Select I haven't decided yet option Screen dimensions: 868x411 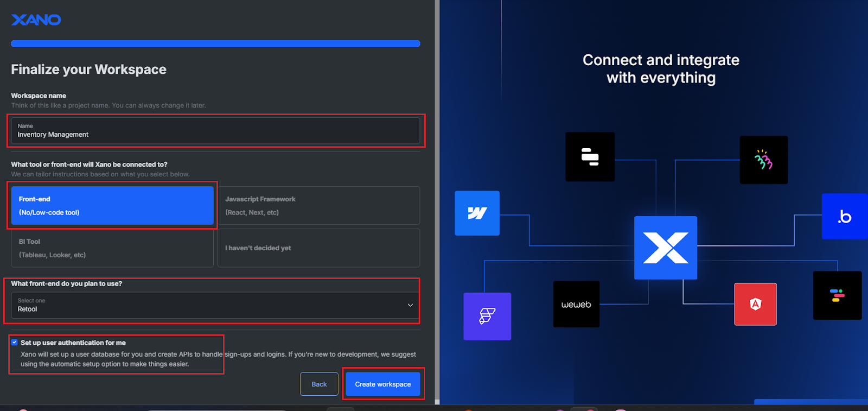318,248
